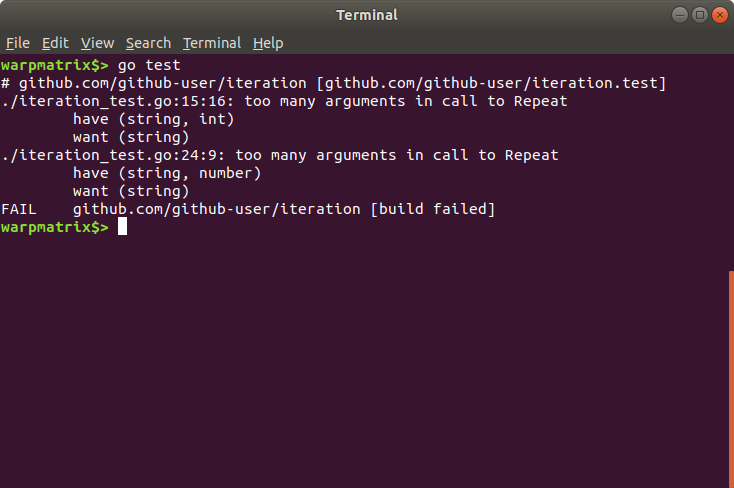This screenshot has width=734, height=488.
Task: Click the Terminal title bar text
Action: click(367, 15)
